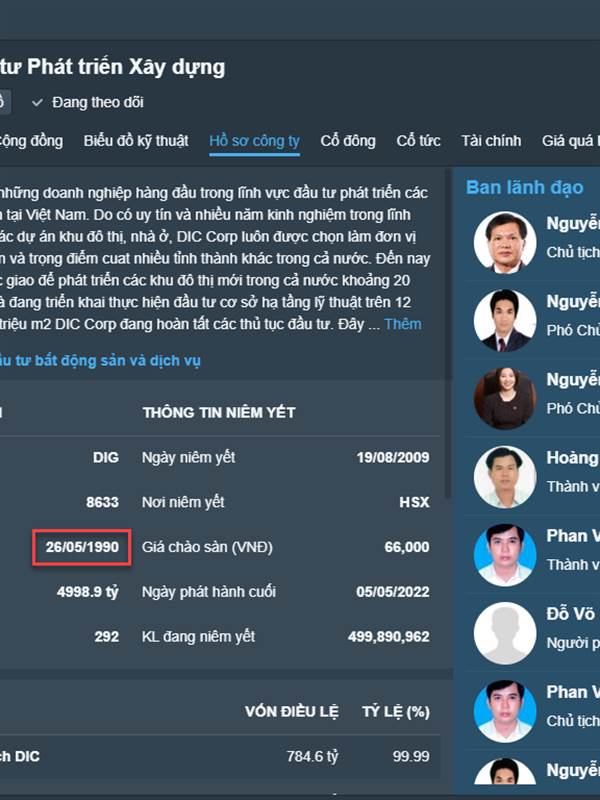The image size is (600, 800).
Task: Switch to the Cổ đông tab
Action: click(347, 141)
